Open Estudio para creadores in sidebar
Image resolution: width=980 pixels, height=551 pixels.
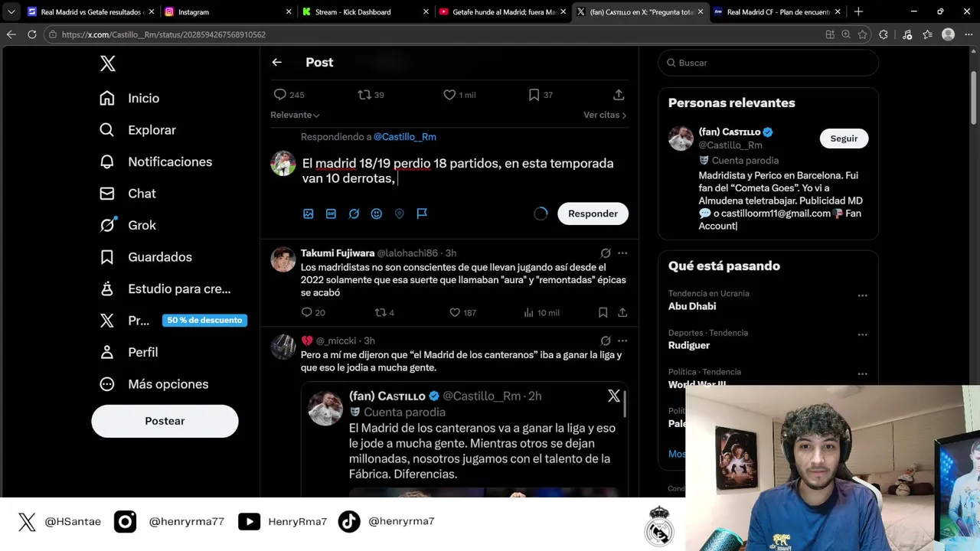(165, 289)
